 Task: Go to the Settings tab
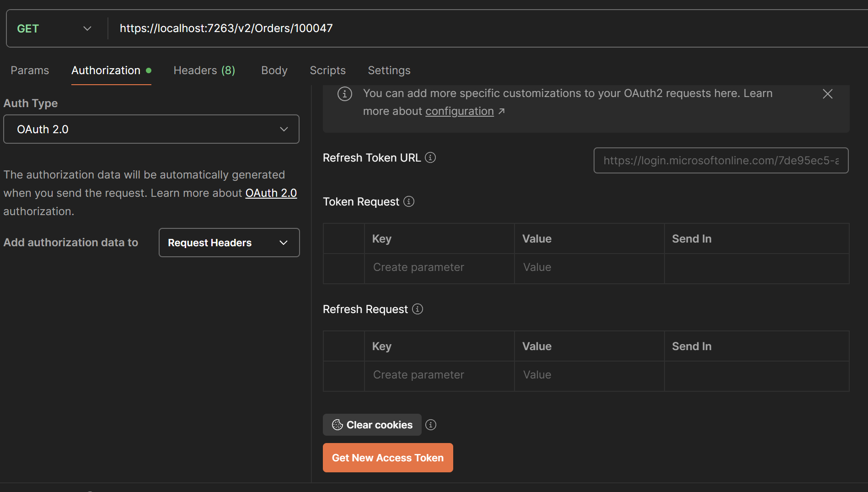(x=389, y=70)
